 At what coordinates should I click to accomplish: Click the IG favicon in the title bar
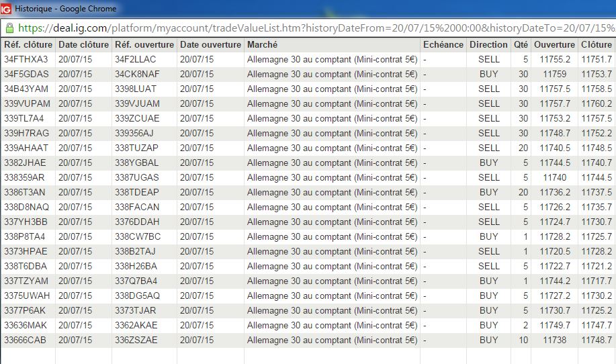(6, 9)
